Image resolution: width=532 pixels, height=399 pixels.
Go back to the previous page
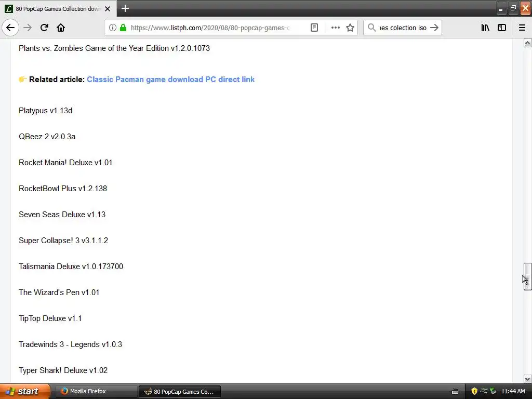tap(10, 28)
